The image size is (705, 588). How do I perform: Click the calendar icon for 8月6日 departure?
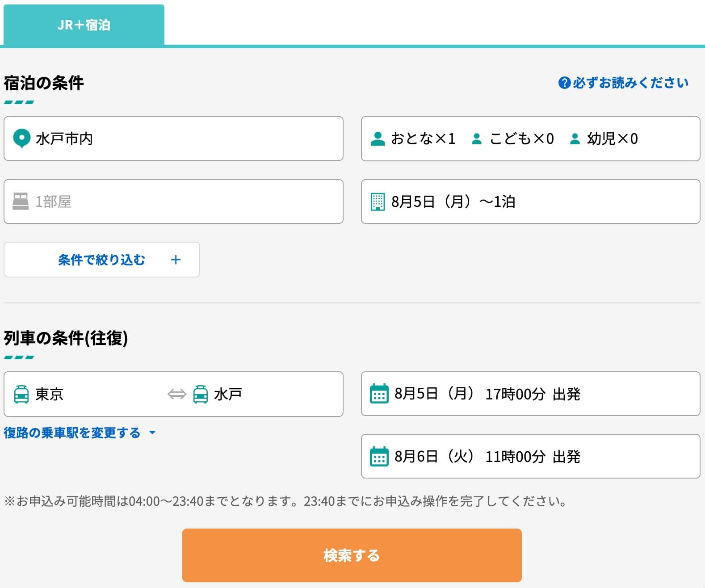(x=379, y=456)
